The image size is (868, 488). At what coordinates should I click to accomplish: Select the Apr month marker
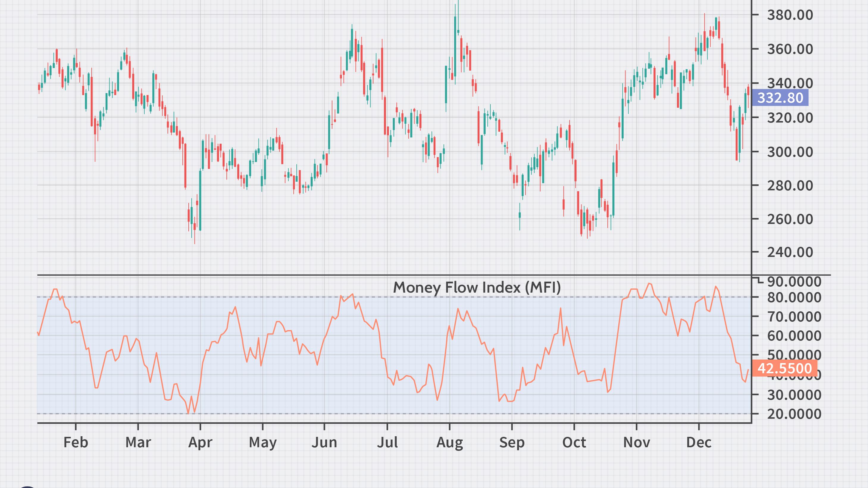[x=200, y=442]
